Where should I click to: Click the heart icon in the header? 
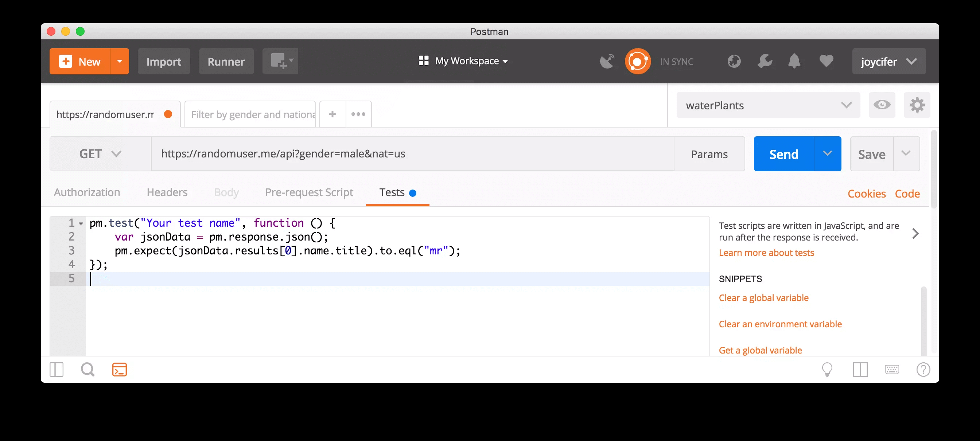click(x=825, y=61)
